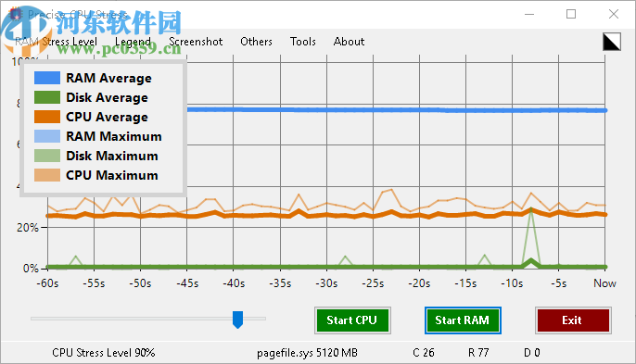Click the app icon in title bar
This screenshot has height=364, width=636.
click(x=16, y=14)
